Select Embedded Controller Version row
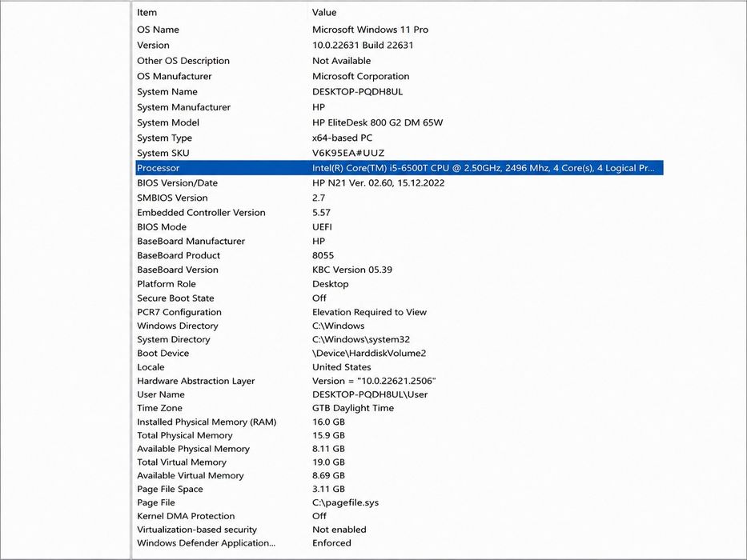 [400, 212]
